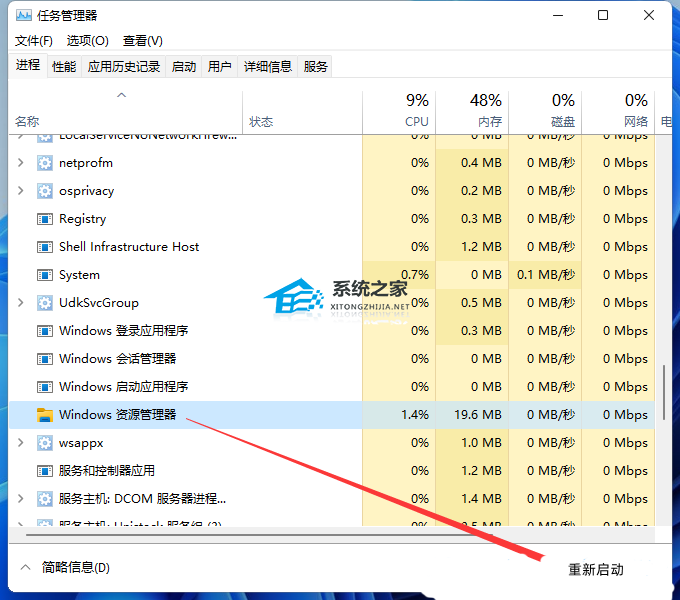Click the 0.7% CPU value for System
The width and height of the screenshot is (680, 600).
coord(415,275)
